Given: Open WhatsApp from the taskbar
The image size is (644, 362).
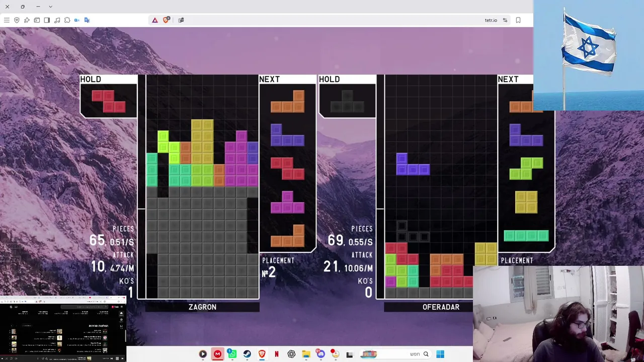Looking at the screenshot, I should [232, 354].
